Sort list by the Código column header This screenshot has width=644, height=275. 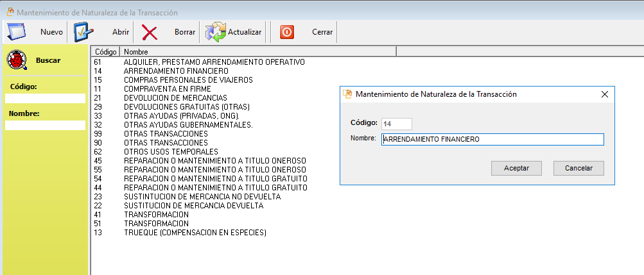point(105,51)
